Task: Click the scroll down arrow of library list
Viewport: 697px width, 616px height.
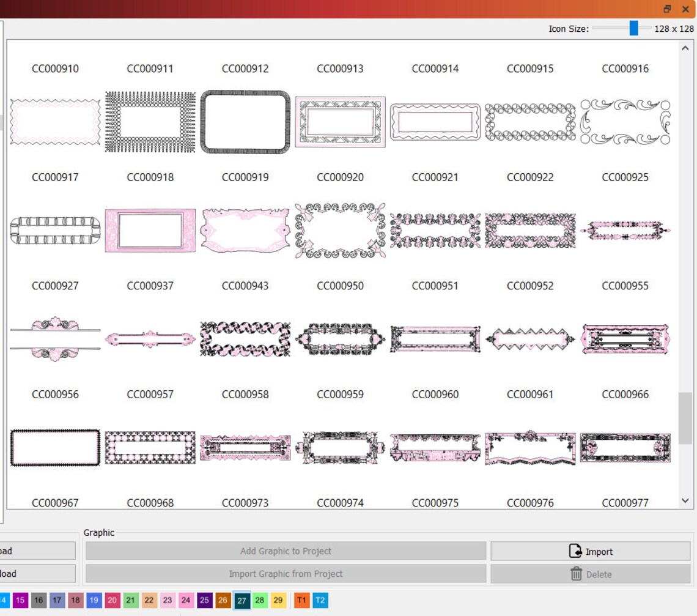Action: tap(685, 501)
